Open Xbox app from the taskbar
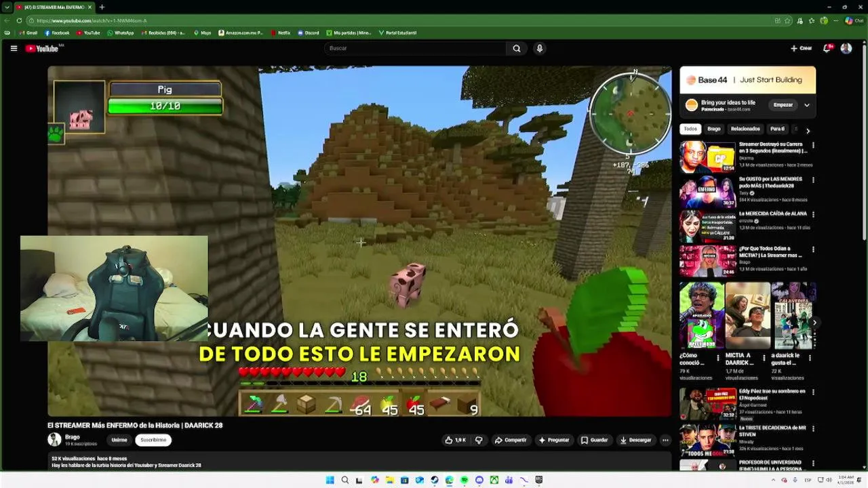868x488 pixels. coord(494,480)
